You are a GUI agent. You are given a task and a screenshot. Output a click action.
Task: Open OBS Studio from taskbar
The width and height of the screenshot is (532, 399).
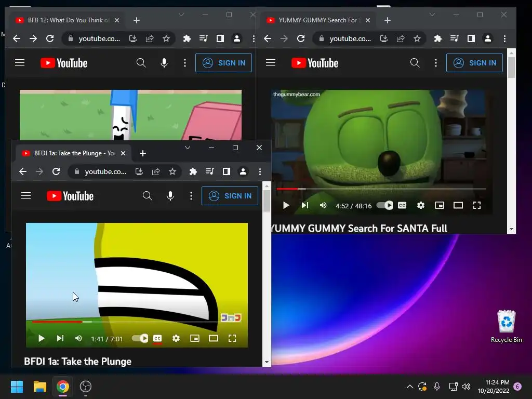(x=86, y=387)
